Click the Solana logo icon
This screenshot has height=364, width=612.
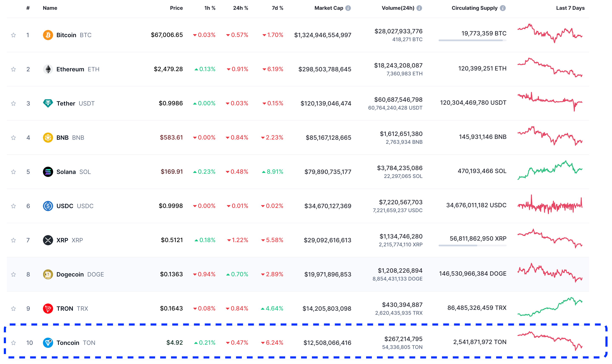(48, 172)
